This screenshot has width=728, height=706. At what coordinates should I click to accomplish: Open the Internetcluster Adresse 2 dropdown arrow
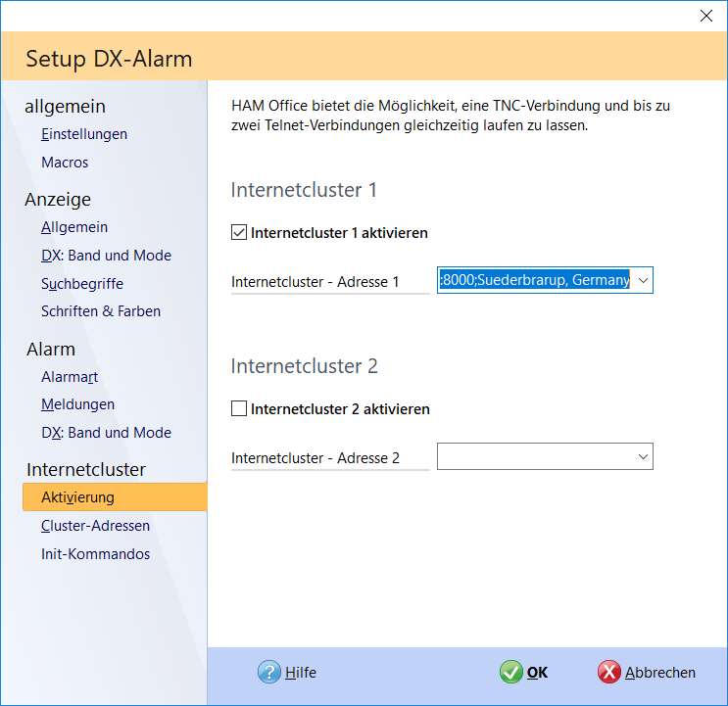click(643, 456)
